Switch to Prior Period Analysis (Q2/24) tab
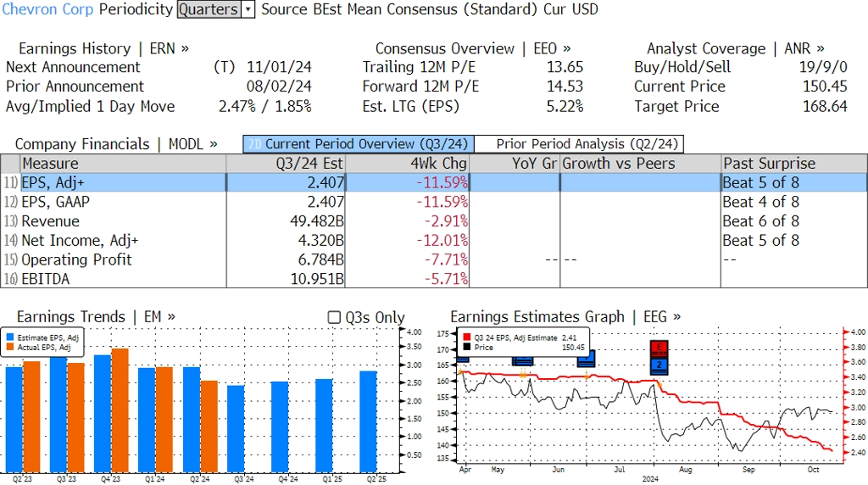Screen dimensions: 868x485 [580, 144]
